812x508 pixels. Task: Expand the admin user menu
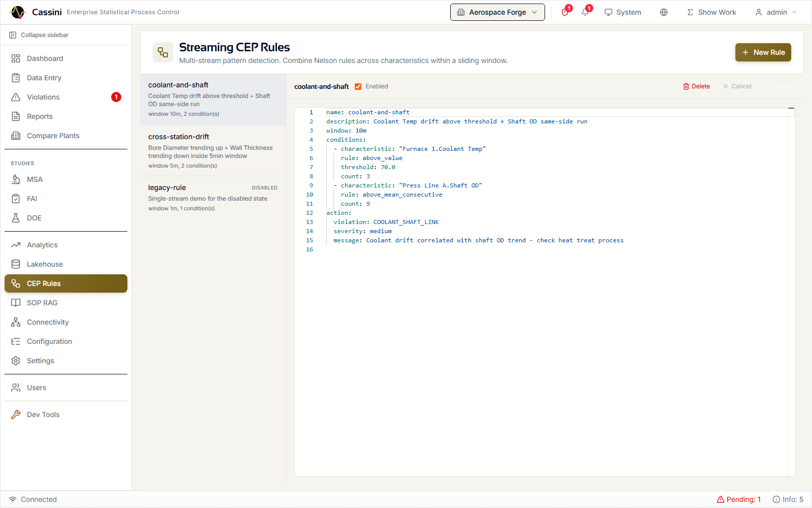tap(776, 12)
